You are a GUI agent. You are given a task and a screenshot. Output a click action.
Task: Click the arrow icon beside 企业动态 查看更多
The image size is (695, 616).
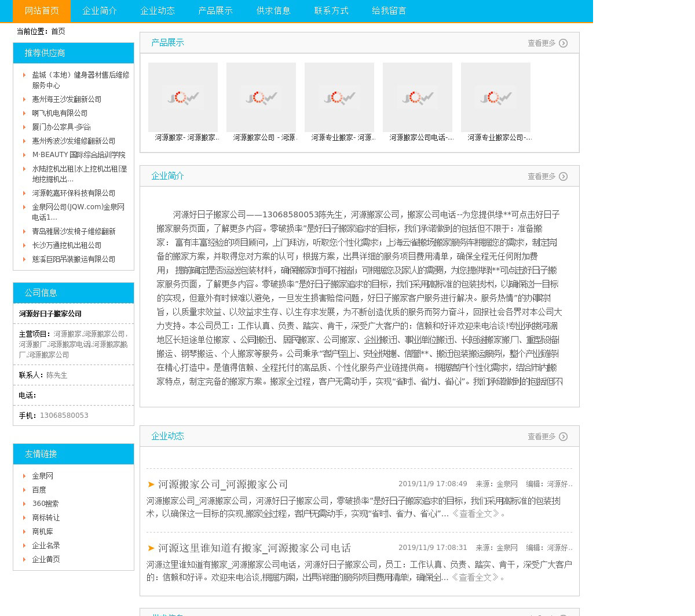pyautogui.click(x=563, y=437)
